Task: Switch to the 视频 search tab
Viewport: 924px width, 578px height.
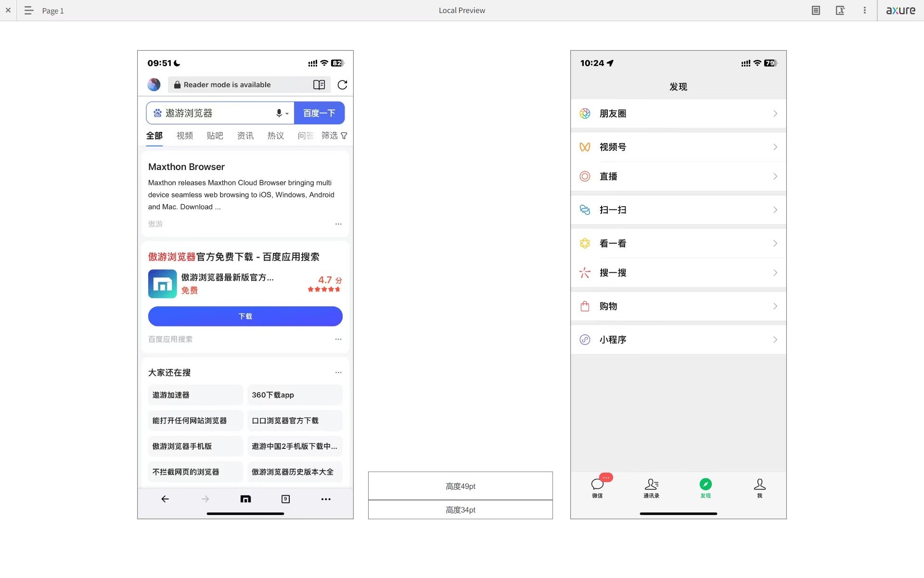Action: click(x=184, y=136)
